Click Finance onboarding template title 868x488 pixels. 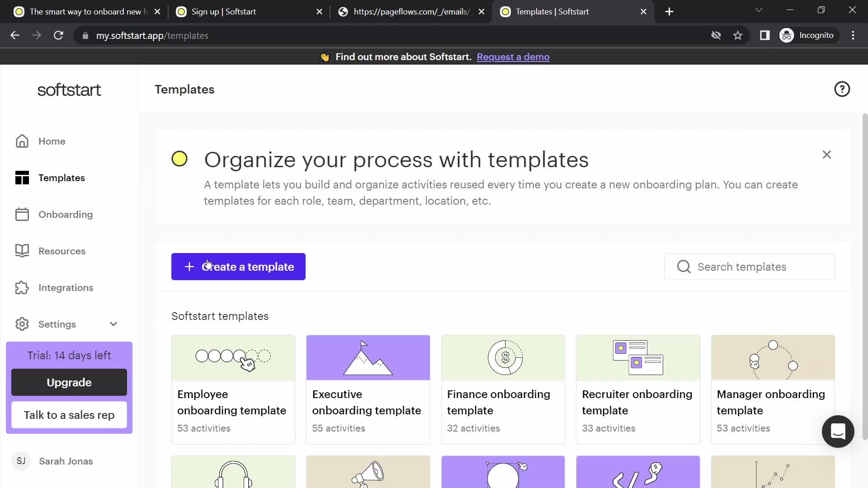(499, 402)
